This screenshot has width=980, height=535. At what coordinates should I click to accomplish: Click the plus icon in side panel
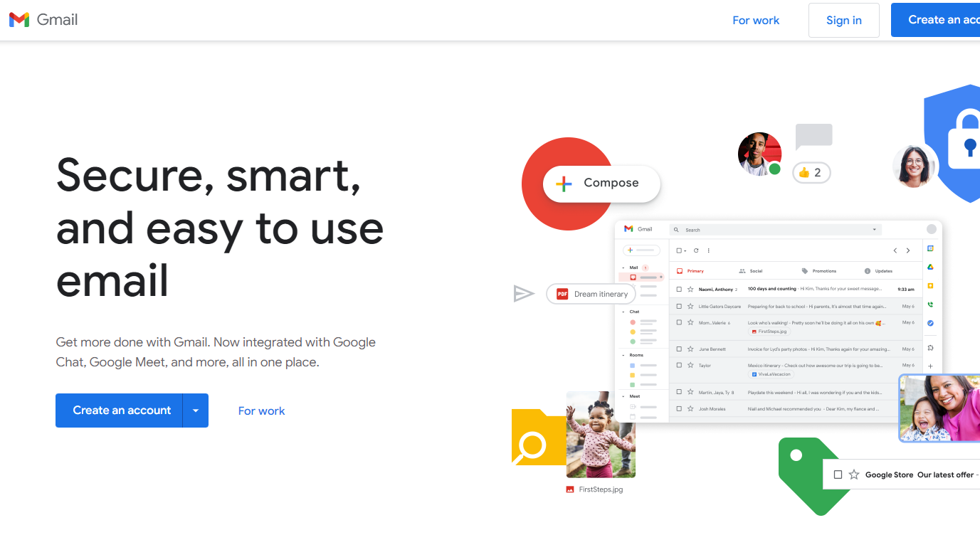pos(930,366)
